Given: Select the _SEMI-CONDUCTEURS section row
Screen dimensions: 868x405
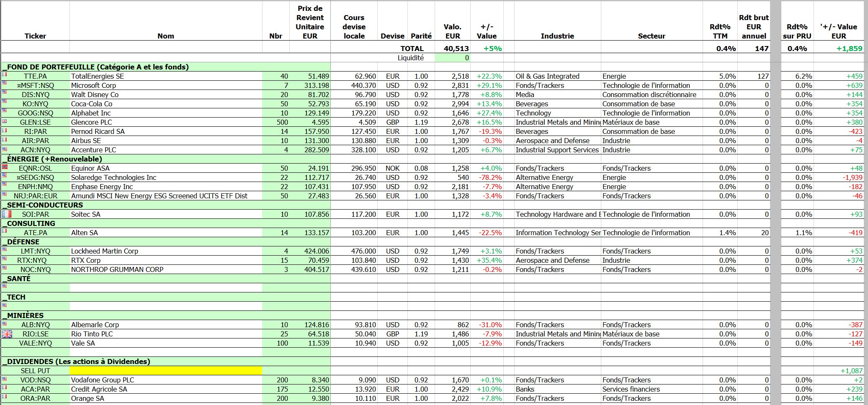Looking at the screenshot, I should pos(166,205).
